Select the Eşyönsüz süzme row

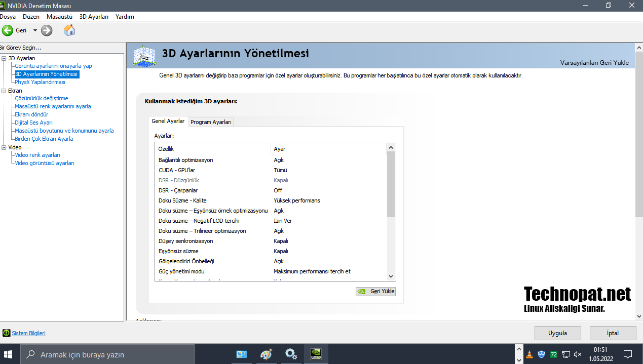click(271, 251)
